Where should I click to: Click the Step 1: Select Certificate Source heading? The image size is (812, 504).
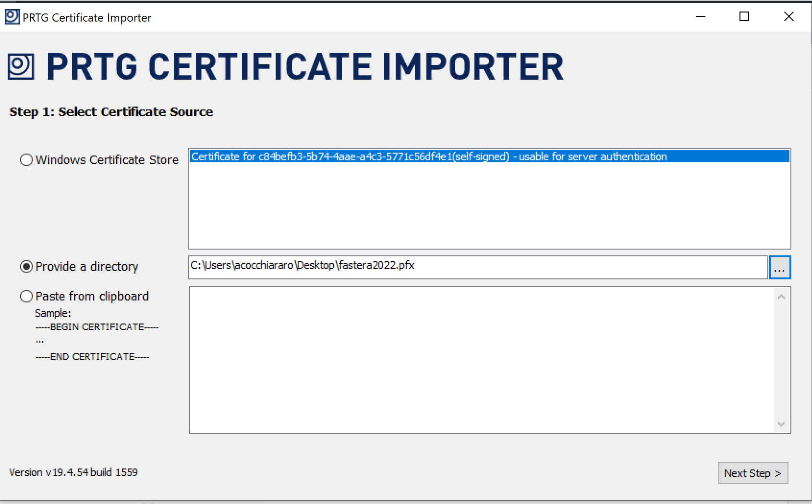(111, 112)
